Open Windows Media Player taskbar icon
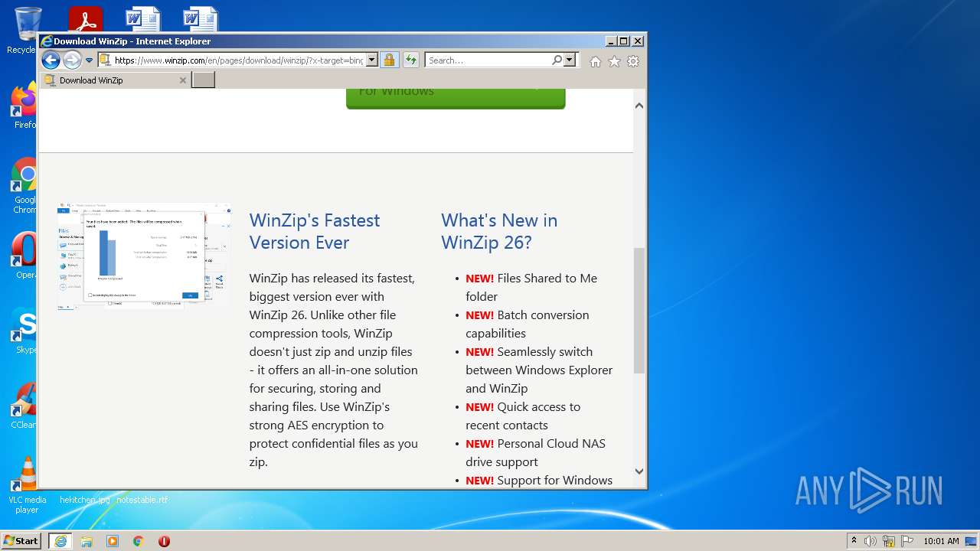This screenshot has height=551, width=980. (113, 541)
